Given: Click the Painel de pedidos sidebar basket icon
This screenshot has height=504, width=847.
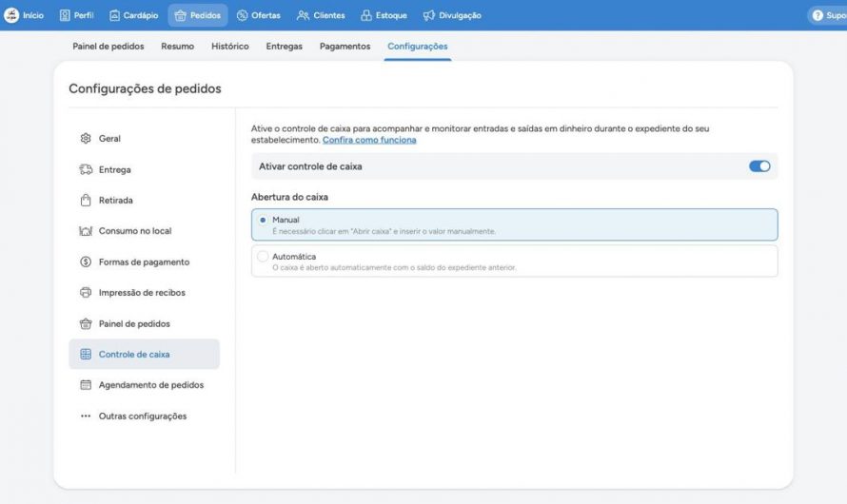Looking at the screenshot, I should click(86, 323).
